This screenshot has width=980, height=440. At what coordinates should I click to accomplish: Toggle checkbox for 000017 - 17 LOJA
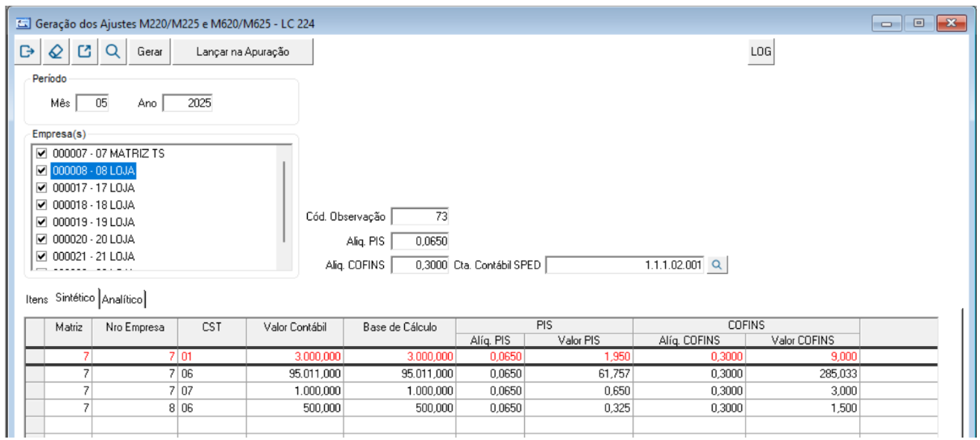(x=42, y=188)
